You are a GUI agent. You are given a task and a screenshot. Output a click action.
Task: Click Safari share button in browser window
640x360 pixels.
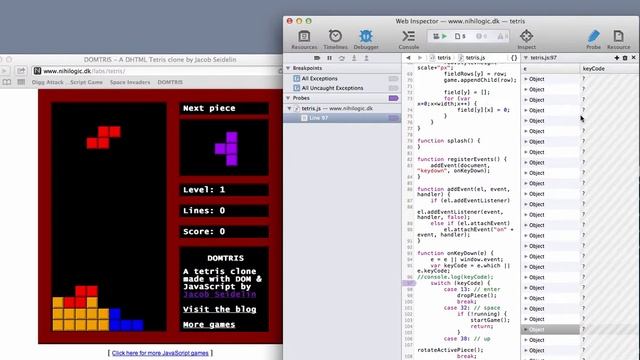point(21,71)
